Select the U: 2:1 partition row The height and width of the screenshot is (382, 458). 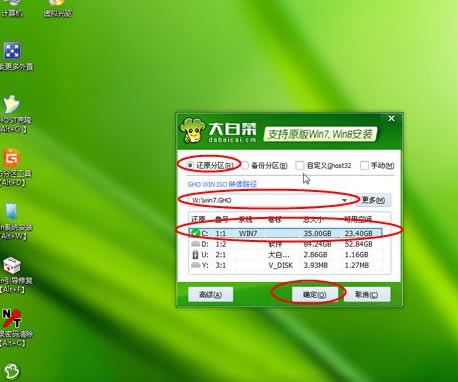tap(286, 255)
